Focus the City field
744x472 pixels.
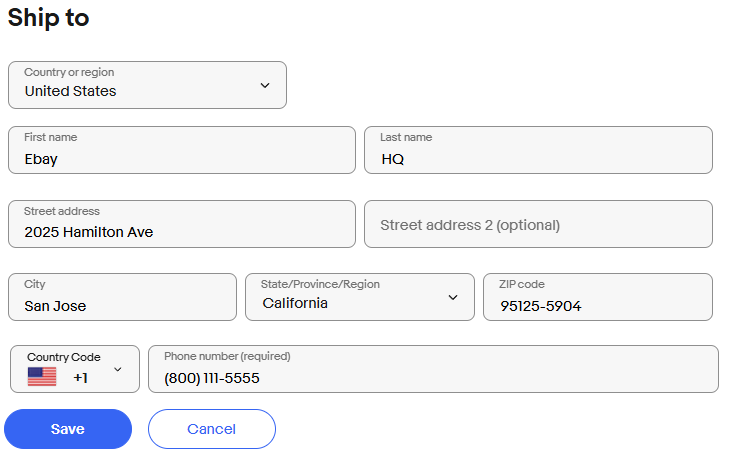point(122,297)
